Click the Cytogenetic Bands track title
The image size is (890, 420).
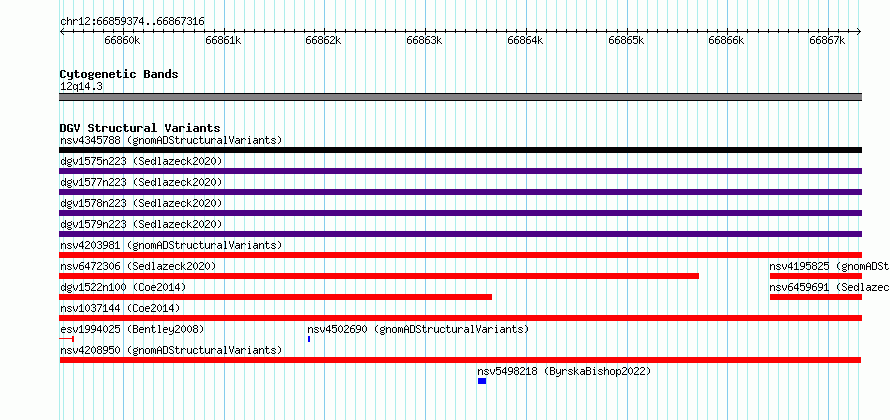point(119,74)
